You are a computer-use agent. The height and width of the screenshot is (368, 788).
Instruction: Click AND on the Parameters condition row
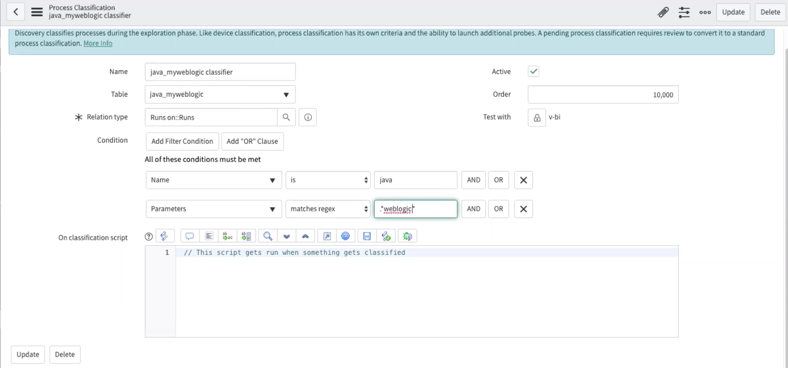(x=473, y=209)
